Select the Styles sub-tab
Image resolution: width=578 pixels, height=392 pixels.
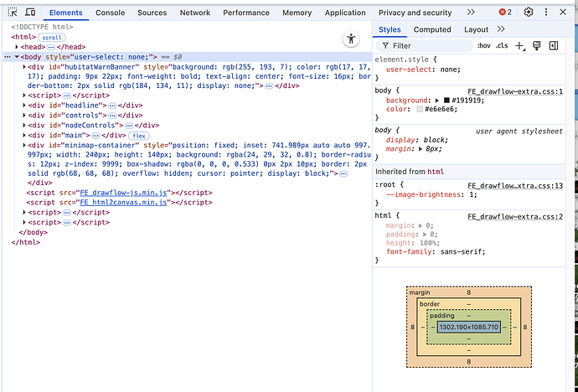(390, 29)
